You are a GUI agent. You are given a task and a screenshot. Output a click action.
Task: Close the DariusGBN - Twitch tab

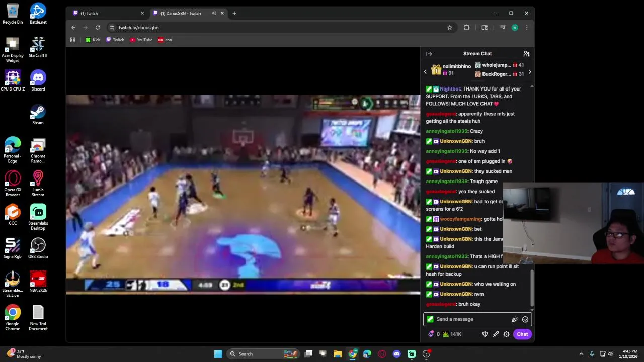coord(222,13)
